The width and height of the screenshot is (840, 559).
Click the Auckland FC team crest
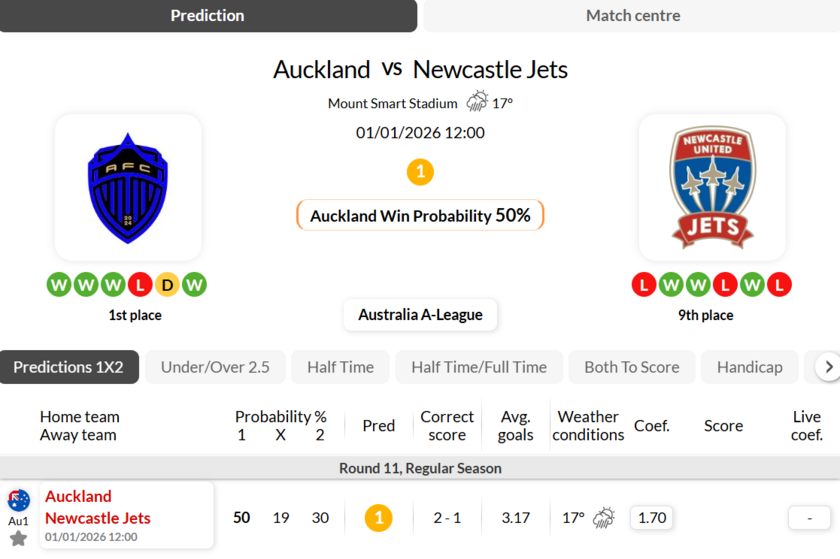point(128,188)
